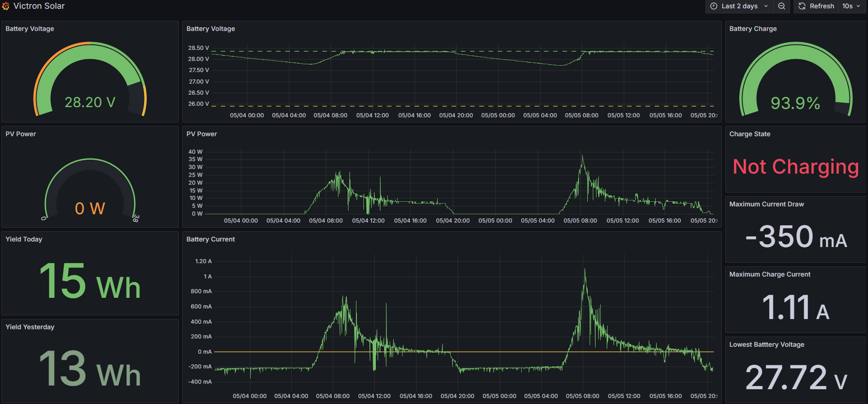This screenshot has height=404, width=868.
Task: Click the 27.72 V lowest battery voltage value
Action: 796,378
